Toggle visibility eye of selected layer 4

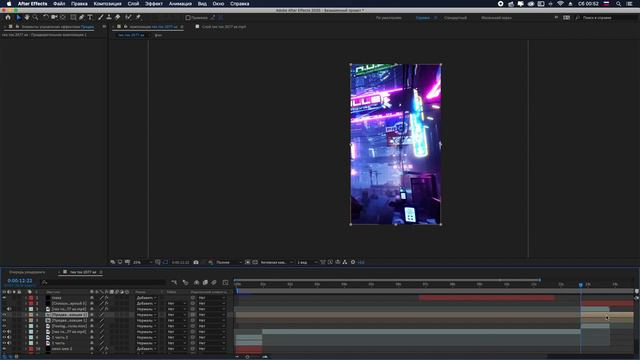tap(4, 315)
